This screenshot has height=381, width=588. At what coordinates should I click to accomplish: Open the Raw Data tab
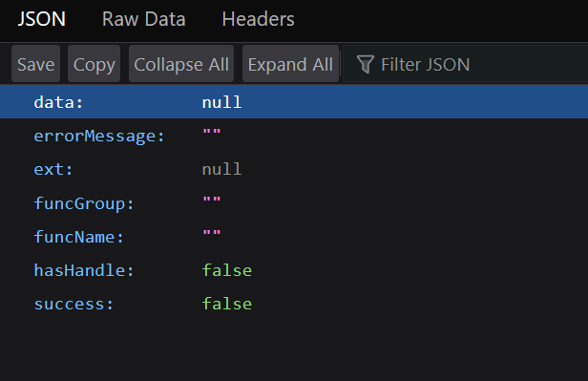(143, 19)
